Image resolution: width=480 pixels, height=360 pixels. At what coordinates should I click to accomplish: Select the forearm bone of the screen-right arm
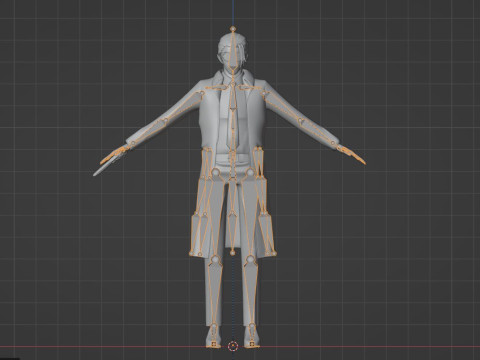(317, 132)
